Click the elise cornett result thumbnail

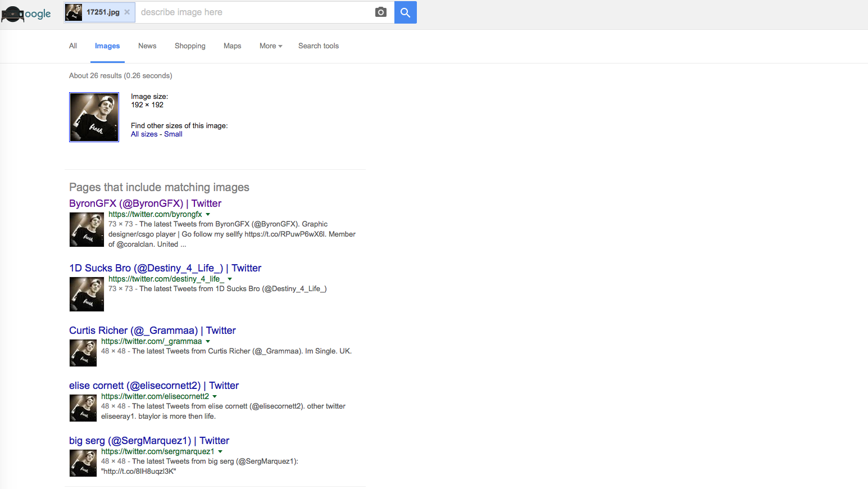[x=83, y=408]
